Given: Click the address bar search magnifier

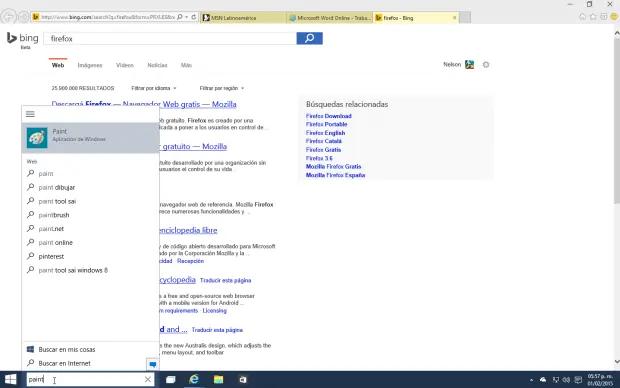Looking at the screenshot, I should (180, 17).
